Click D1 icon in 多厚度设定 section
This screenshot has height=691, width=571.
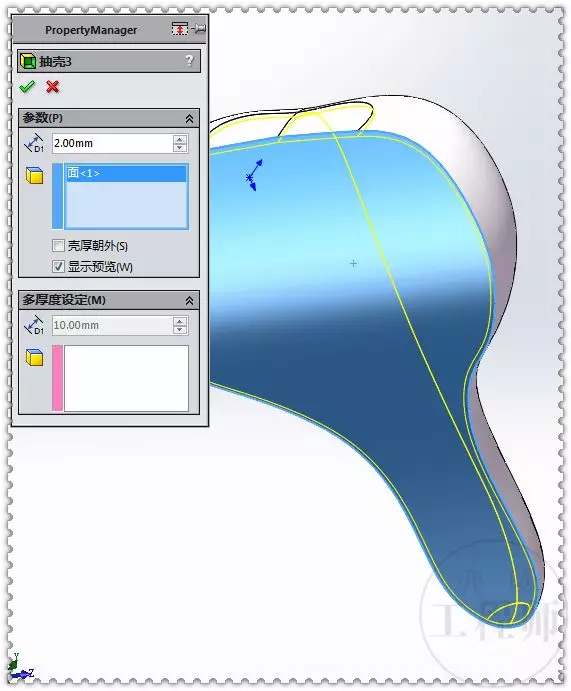(34, 325)
